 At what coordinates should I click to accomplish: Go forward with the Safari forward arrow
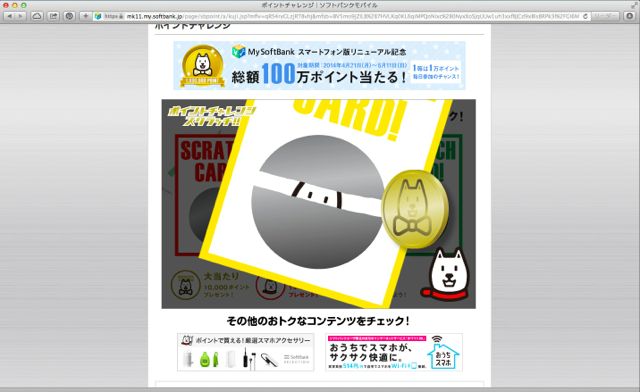[x=20, y=16]
